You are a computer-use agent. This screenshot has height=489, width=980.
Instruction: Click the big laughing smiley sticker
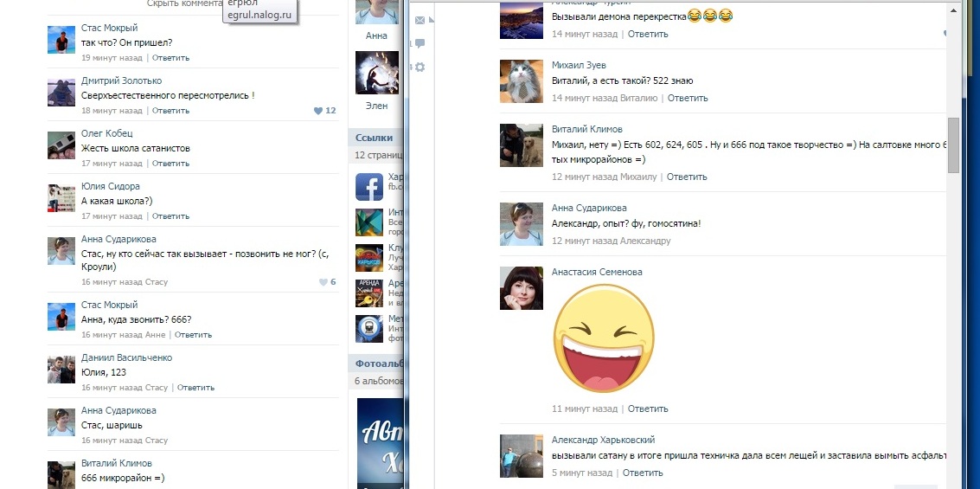[604, 339]
